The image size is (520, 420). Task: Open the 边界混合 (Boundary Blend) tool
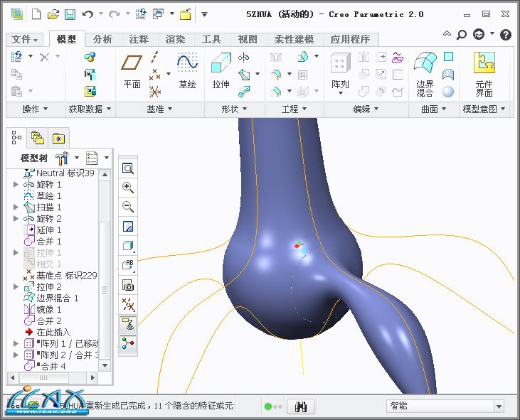tap(425, 74)
